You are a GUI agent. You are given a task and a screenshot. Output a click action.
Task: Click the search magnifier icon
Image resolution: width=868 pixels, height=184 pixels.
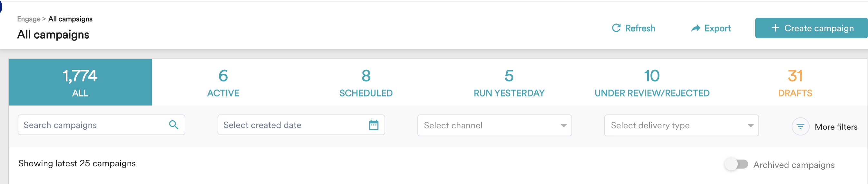[173, 125]
